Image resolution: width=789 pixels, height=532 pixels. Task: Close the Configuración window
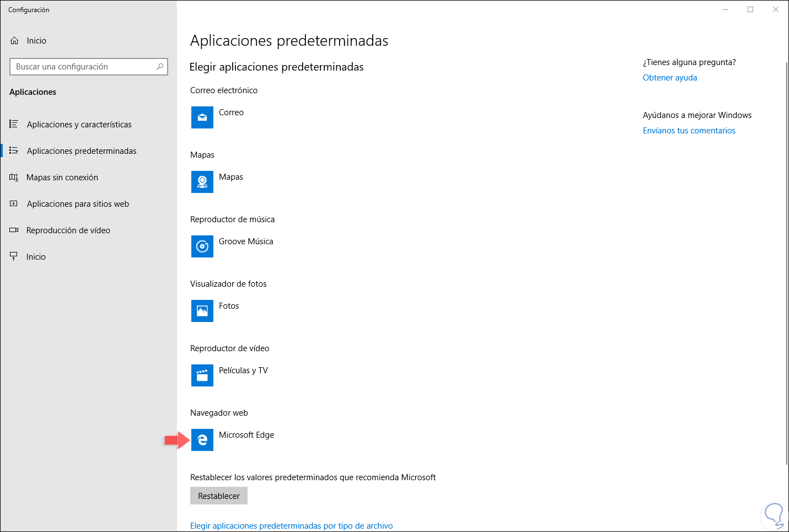776,9
